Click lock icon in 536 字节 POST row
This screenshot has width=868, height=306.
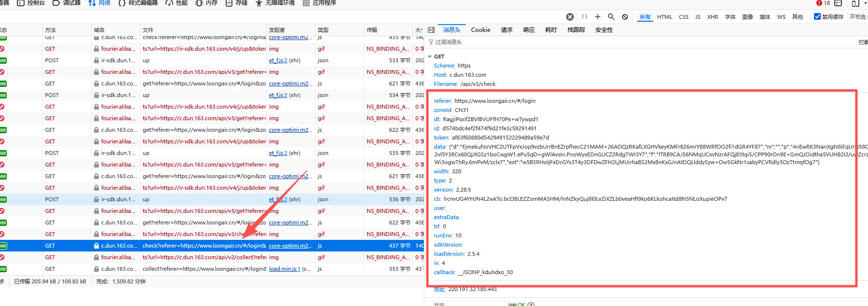96,199
